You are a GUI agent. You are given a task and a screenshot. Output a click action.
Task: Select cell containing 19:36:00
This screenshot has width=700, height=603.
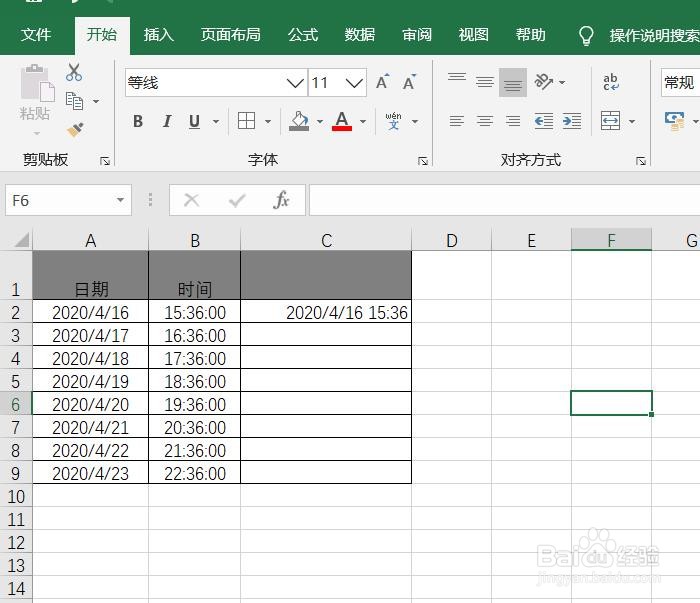click(195, 404)
